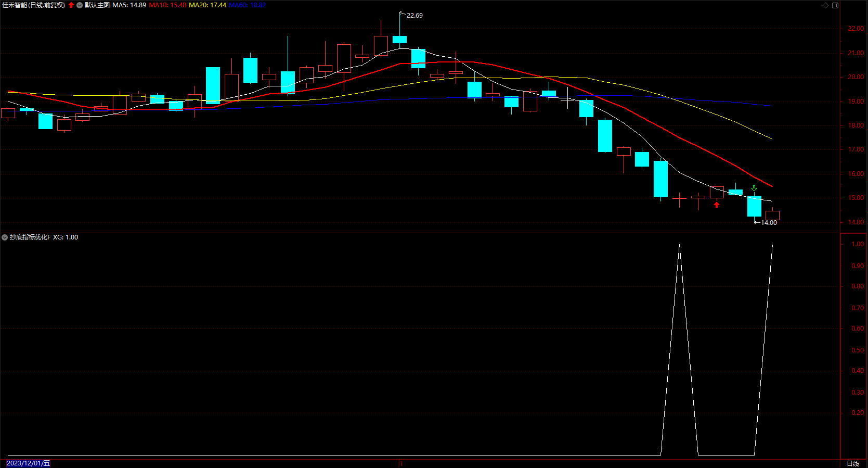Click the 22.69 high price label
Viewport: 868px width, 468px height.
[x=414, y=16]
